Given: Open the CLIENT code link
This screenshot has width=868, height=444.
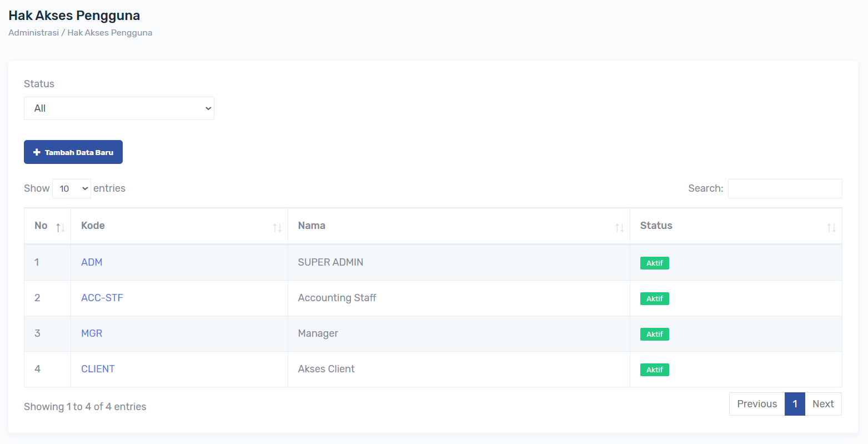Looking at the screenshot, I should (x=98, y=369).
